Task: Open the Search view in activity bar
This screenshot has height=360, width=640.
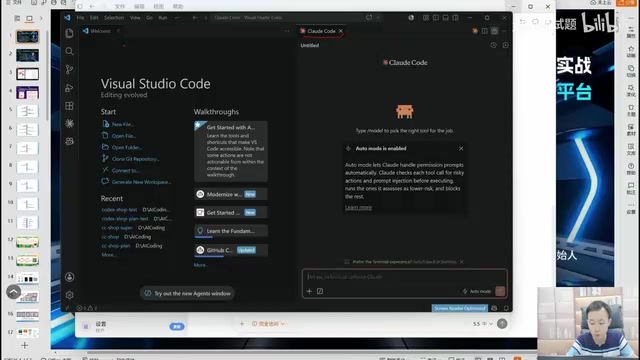Action: pos(69,51)
